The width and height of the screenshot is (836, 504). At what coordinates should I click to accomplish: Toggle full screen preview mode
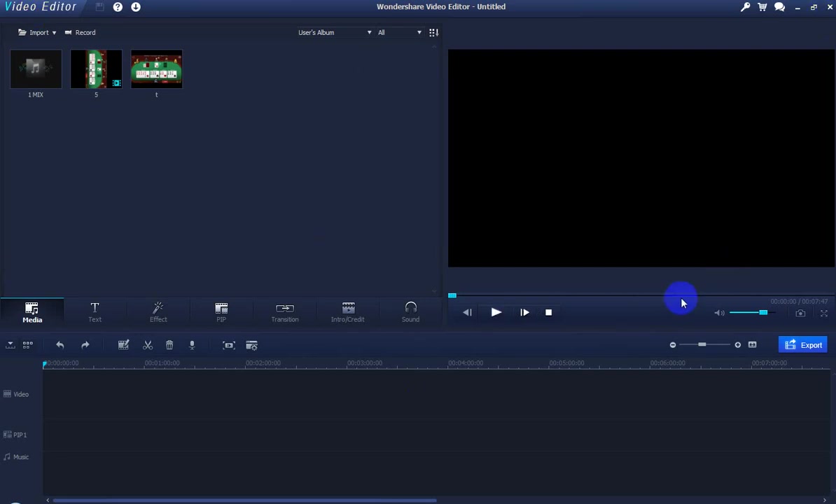[823, 314]
